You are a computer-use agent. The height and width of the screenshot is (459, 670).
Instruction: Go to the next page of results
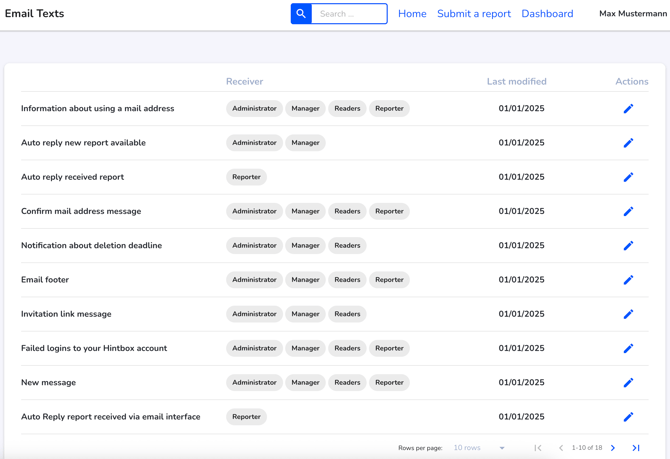tap(613, 448)
